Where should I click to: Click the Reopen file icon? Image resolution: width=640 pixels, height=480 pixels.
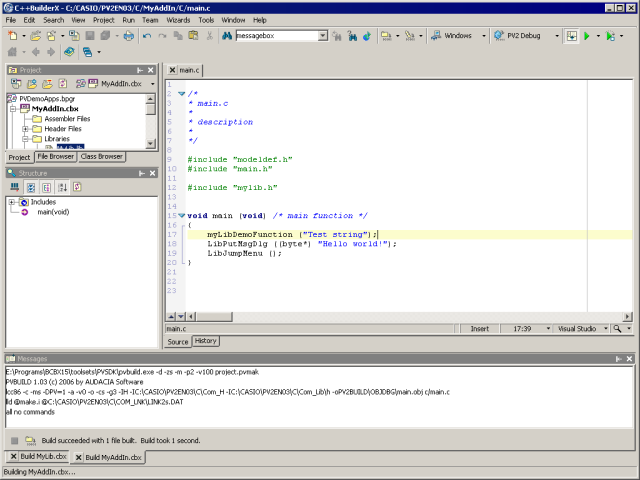[x=51, y=36]
